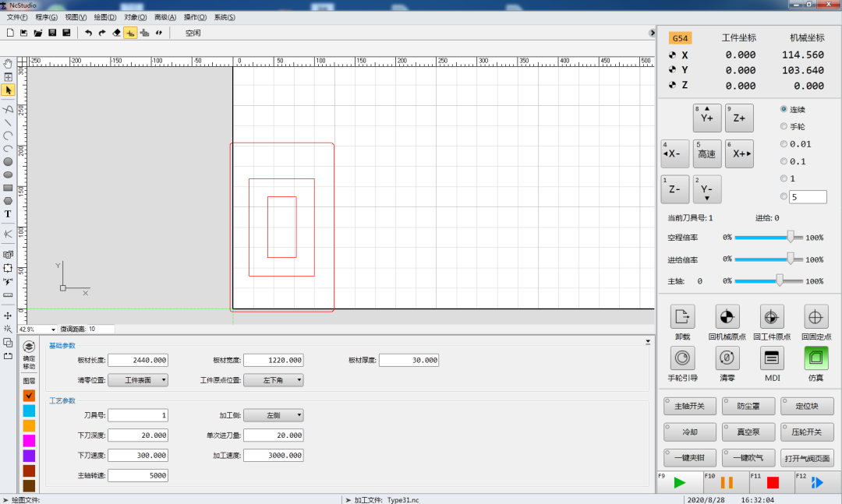The image size is (842, 504).
Task: Click the 仿真 simulation icon
Action: coord(816,358)
